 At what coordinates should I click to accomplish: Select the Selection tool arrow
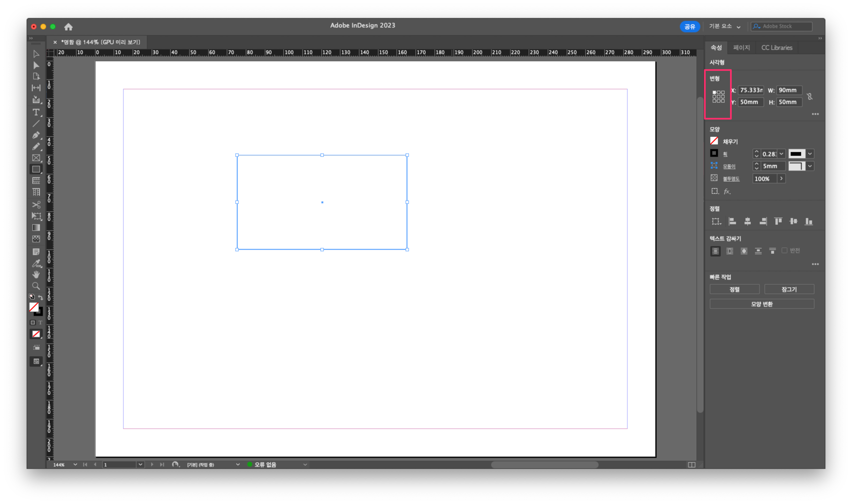(36, 54)
